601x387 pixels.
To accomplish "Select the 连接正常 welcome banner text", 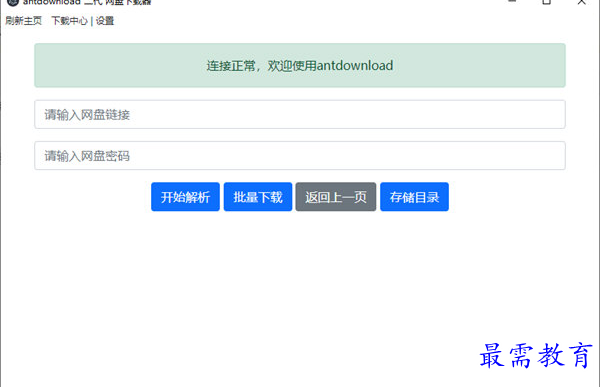I will (300, 66).
